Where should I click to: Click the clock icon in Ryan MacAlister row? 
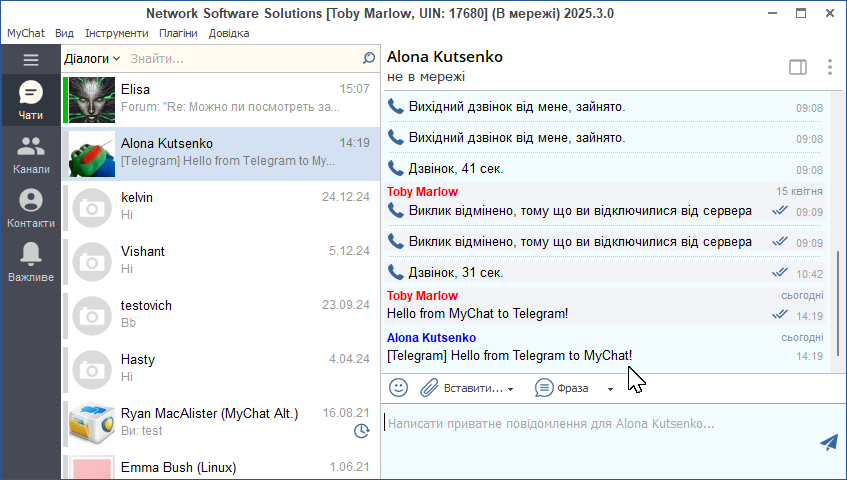(x=361, y=431)
